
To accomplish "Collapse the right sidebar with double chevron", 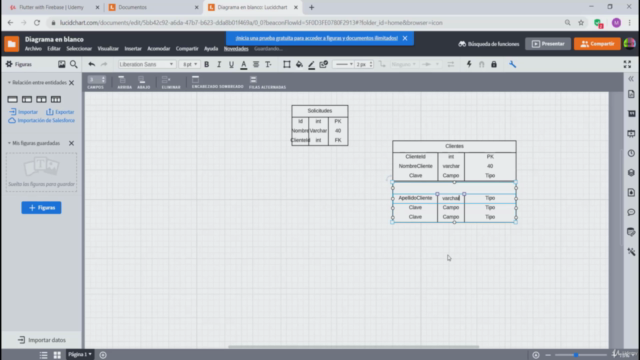I will [x=631, y=78].
